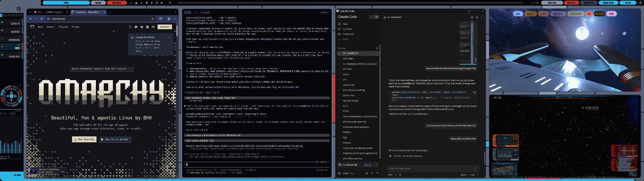644x181 pixels.
Task: Select the orange AFT 2 pill
Action: tap(530, 14)
